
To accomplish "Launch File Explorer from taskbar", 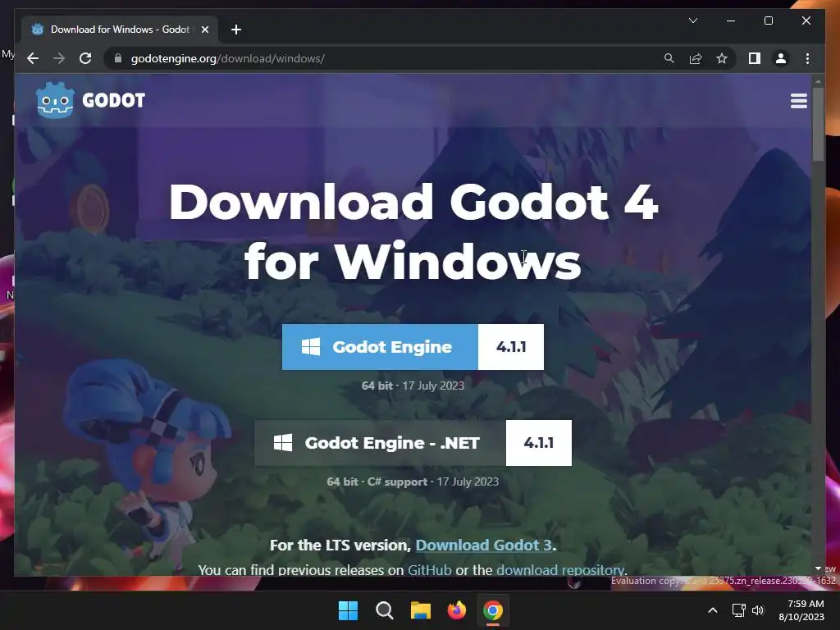I will 421,610.
